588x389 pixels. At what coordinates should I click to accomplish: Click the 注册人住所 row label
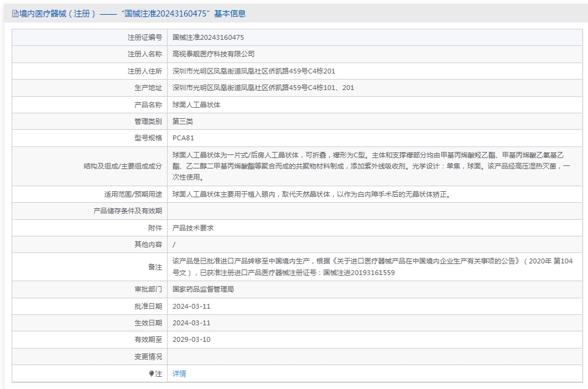coord(145,71)
